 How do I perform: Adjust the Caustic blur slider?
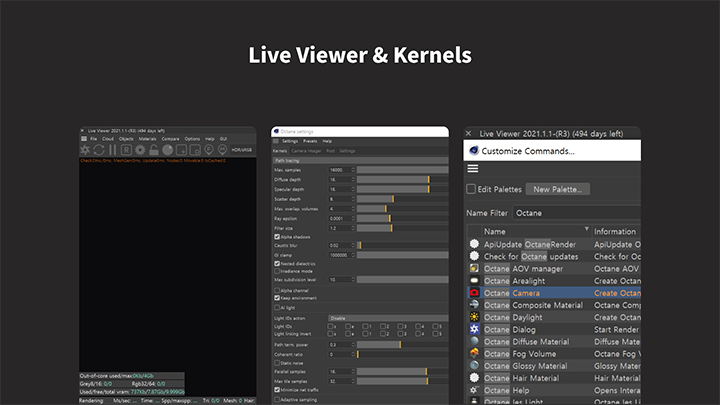pyautogui.click(x=403, y=245)
